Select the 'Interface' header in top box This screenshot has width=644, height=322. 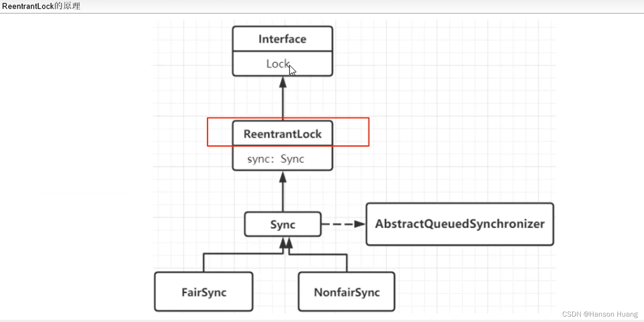click(x=282, y=39)
